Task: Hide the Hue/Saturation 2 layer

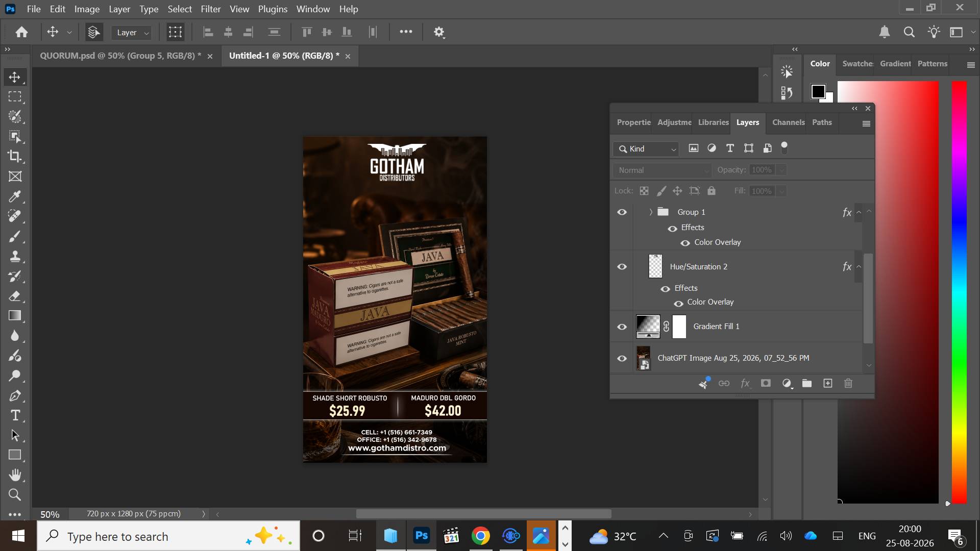Action: 622,267
